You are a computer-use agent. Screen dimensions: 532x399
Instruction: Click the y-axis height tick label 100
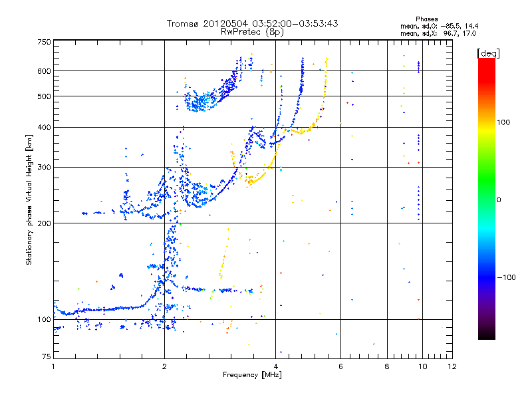pyautogui.click(x=45, y=320)
